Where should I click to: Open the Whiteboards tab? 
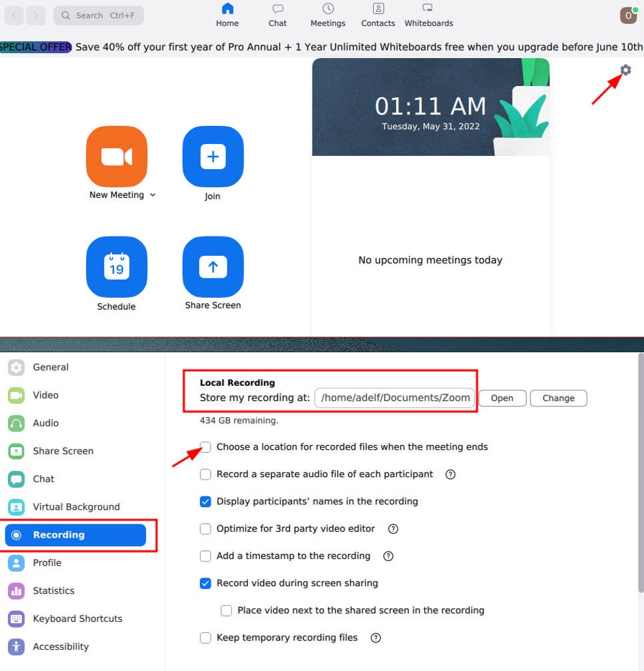[429, 15]
